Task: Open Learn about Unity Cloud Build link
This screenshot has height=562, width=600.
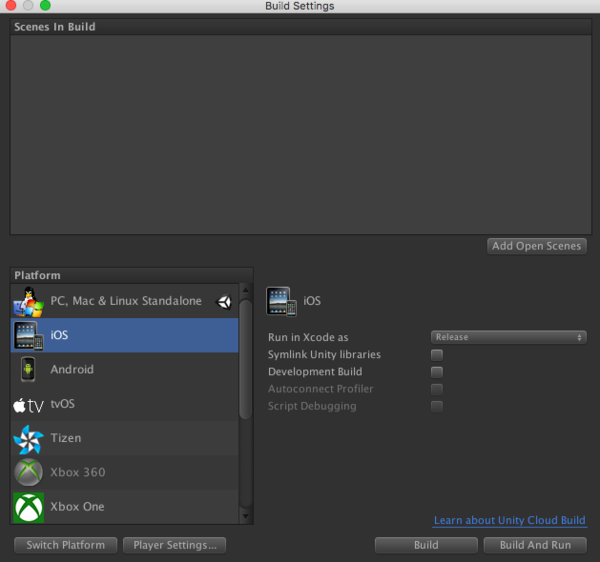Action: 510,520
